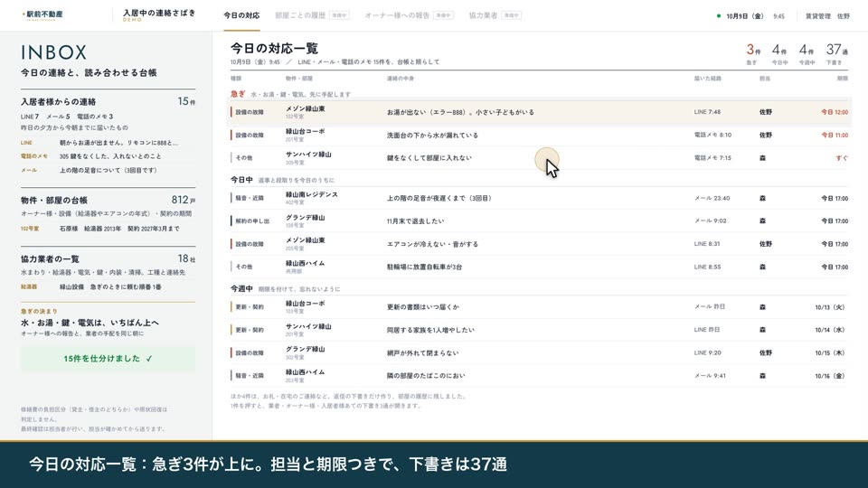
Task: Click the 37通 下書き counter
Action: point(836,54)
